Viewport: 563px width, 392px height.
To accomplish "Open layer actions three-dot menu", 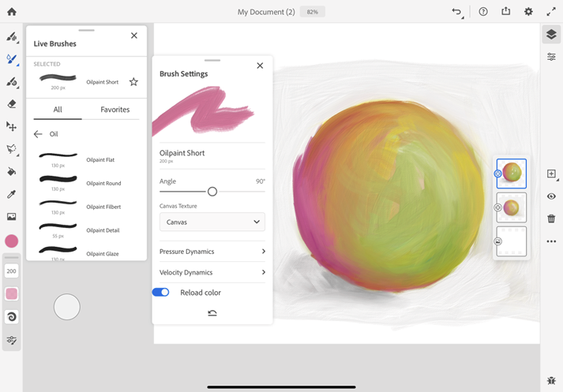I will (x=551, y=241).
